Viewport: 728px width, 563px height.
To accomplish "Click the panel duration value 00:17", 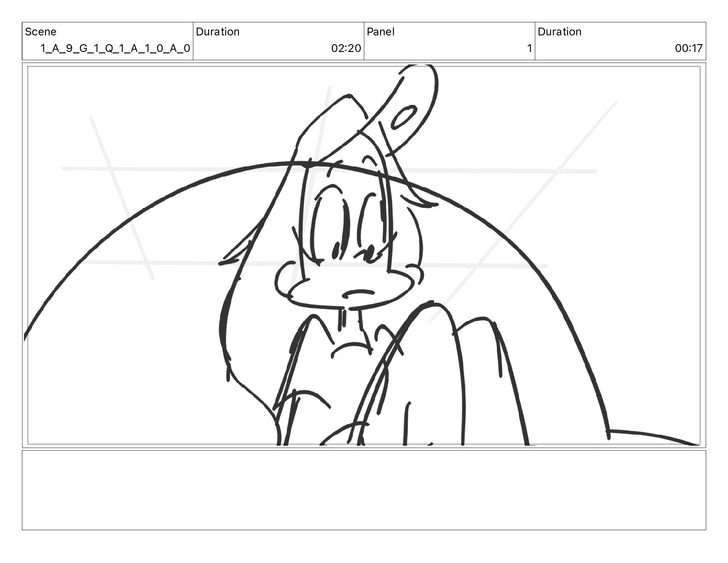I will (x=688, y=48).
